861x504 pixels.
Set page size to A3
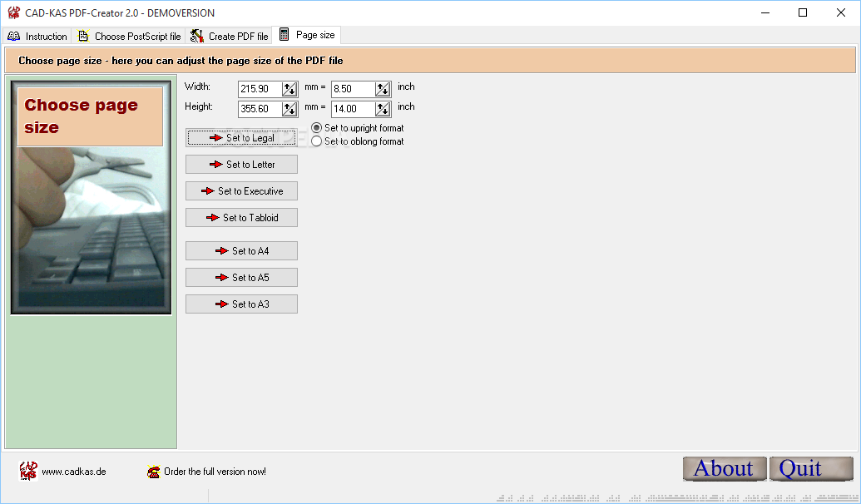click(241, 304)
